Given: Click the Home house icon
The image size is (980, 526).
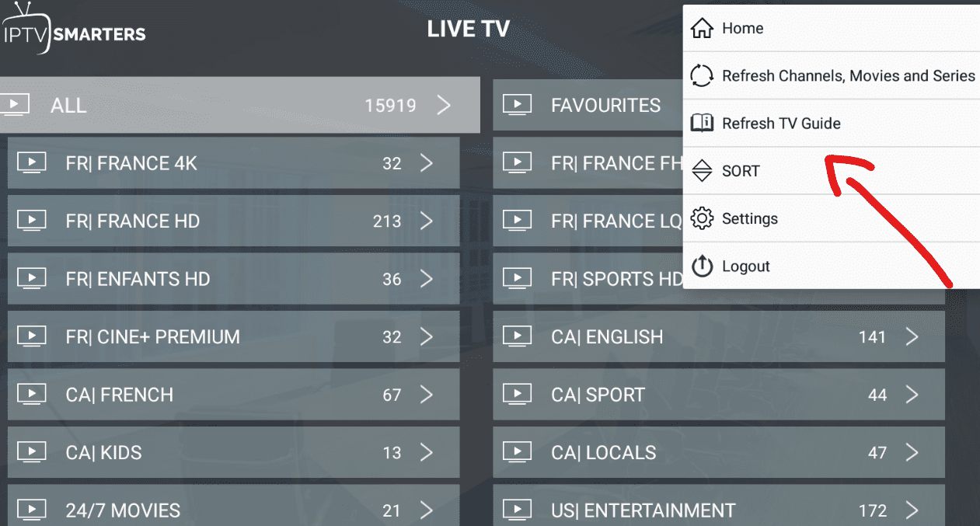Looking at the screenshot, I should (x=702, y=29).
